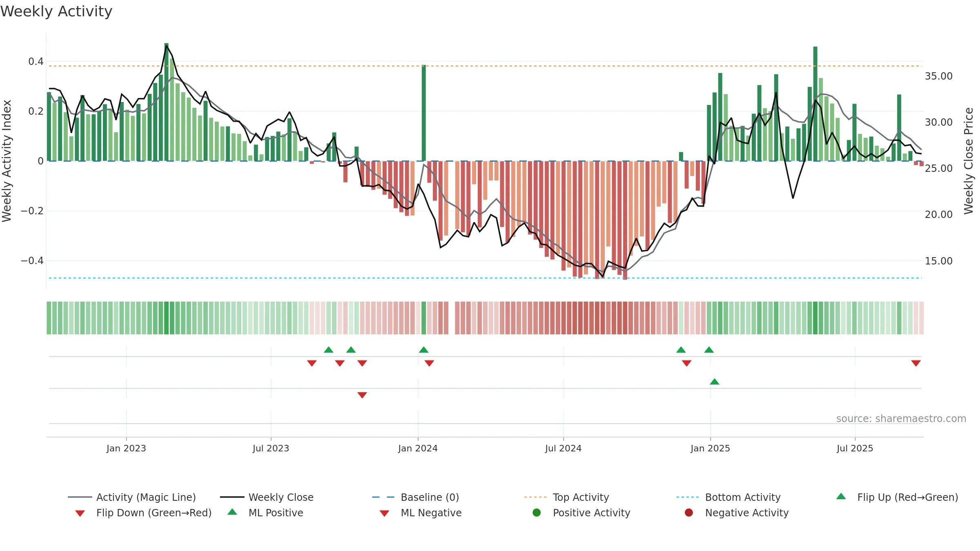Click the 0.4 activity axis tick
The image size is (980, 551).
(36, 62)
